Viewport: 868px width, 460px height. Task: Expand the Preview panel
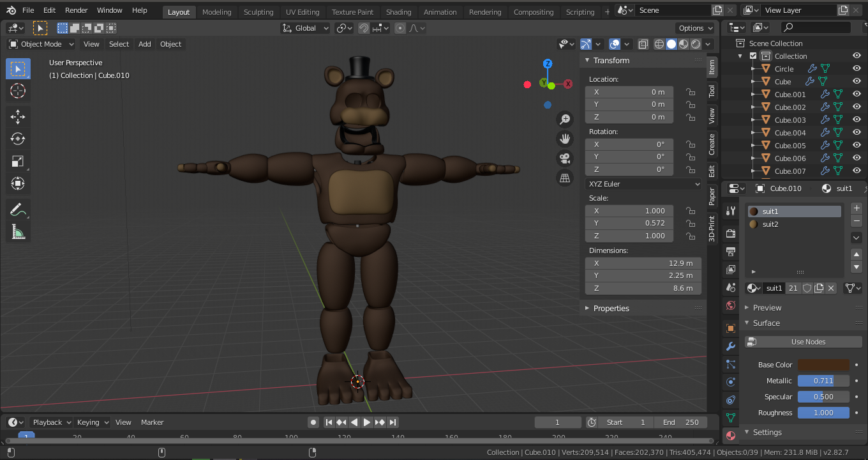(767, 307)
